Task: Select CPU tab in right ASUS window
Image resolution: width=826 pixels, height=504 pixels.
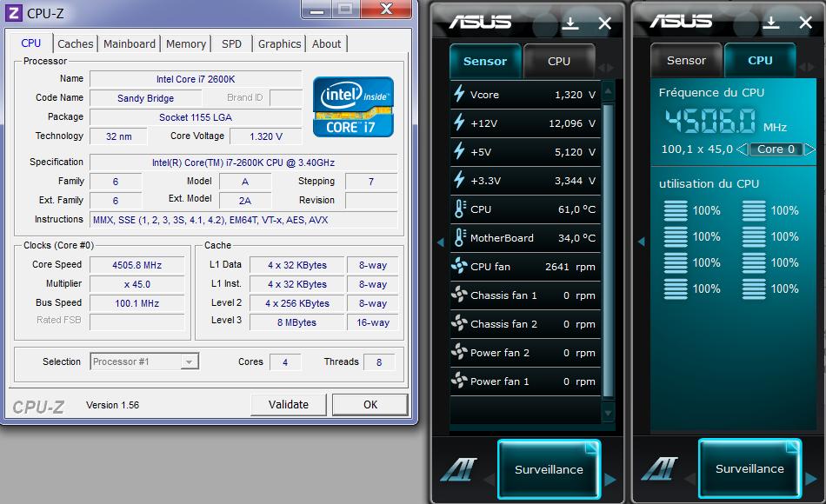Action: (760, 60)
